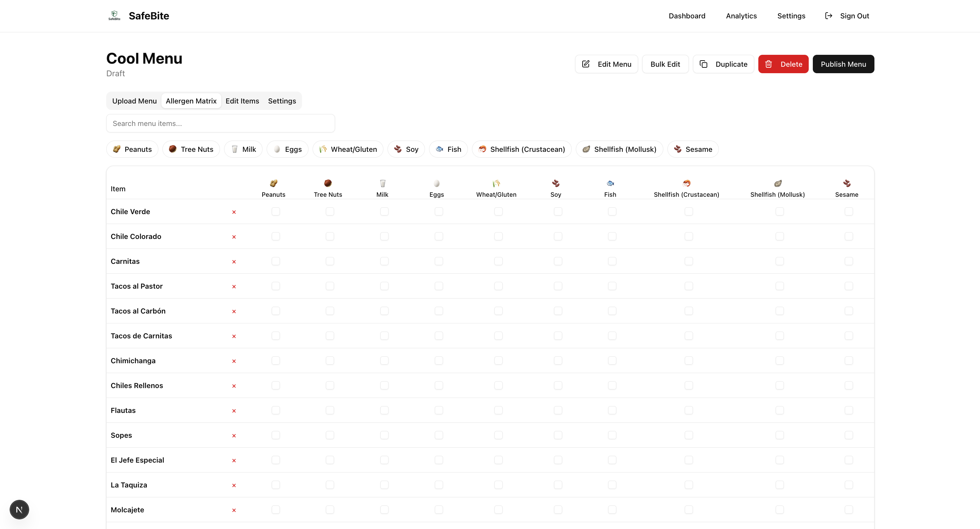The width and height of the screenshot is (980, 529).
Task: Open Analytics in top navigation
Action: (741, 16)
